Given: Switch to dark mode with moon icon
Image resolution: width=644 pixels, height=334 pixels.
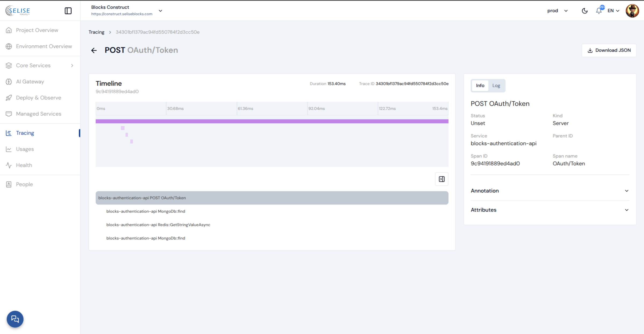Looking at the screenshot, I should click(585, 11).
